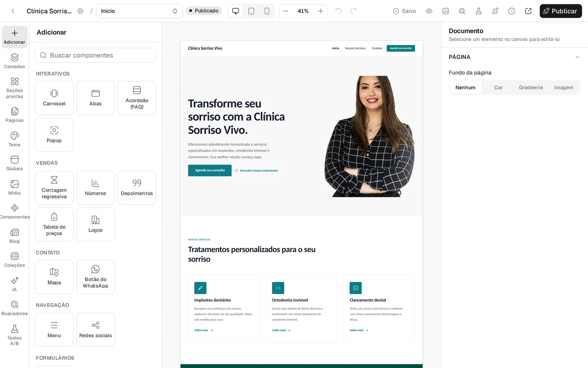The image size is (588, 368).
Task: Switch to tablet viewport
Action: [x=251, y=11]
